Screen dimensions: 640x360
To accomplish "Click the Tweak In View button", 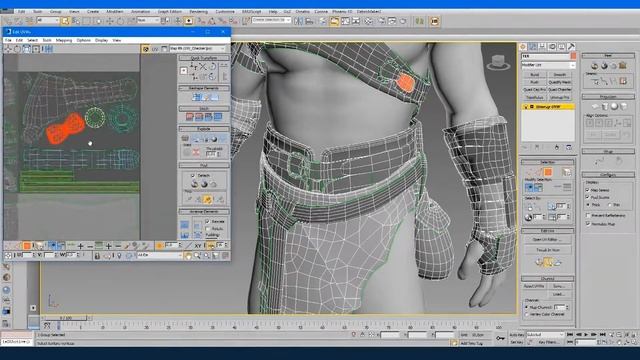I will (x=548, y=249).
